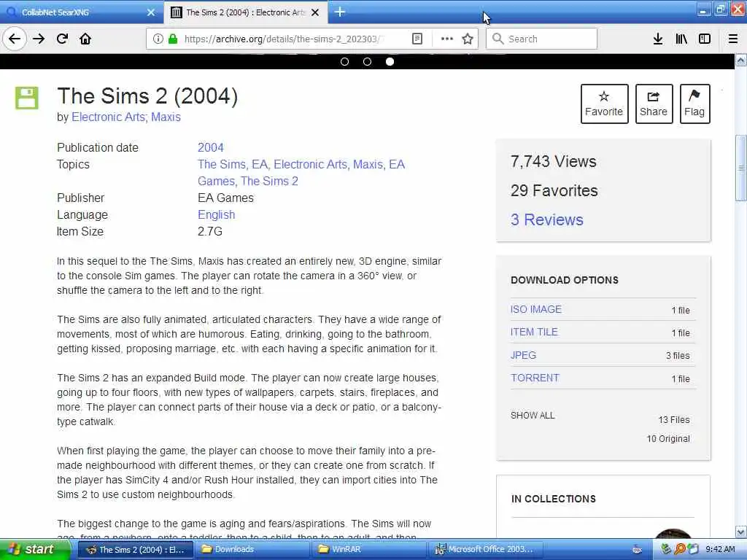Open the Firefox hamburger menu

coord(733,39)
